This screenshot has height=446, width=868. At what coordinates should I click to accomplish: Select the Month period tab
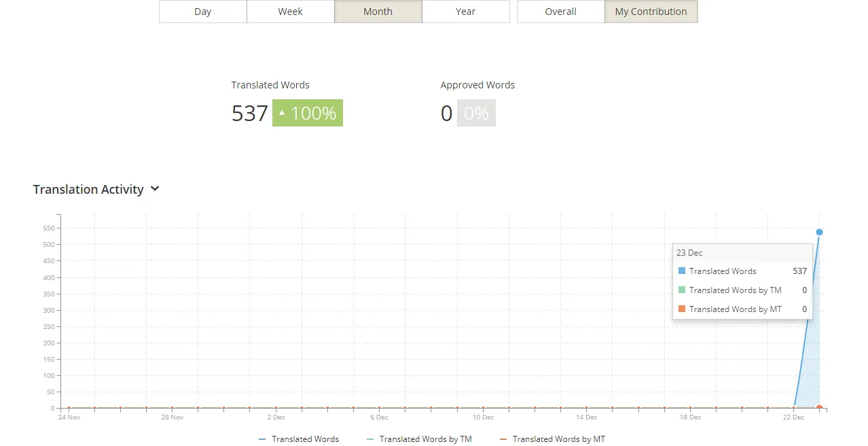378,12
